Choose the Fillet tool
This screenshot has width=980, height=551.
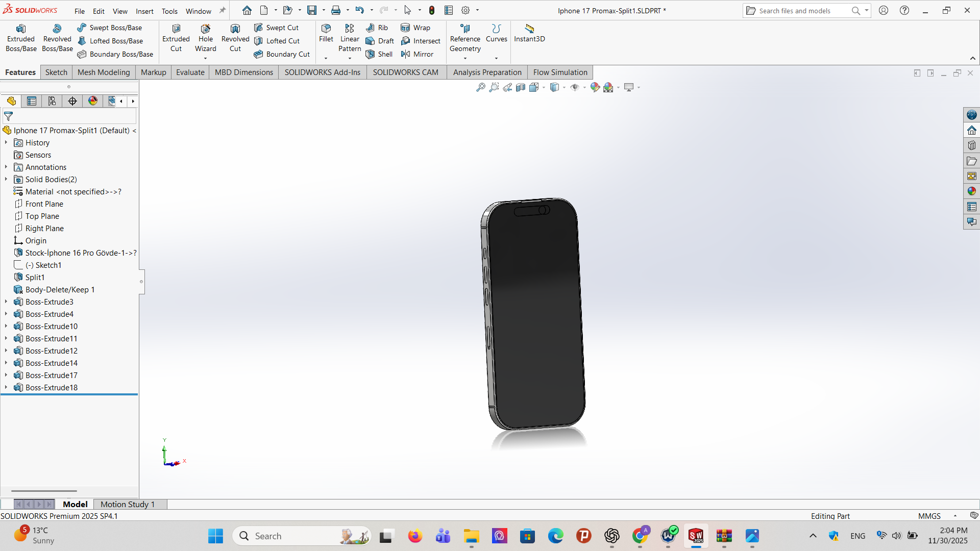(x=326, y=33)
